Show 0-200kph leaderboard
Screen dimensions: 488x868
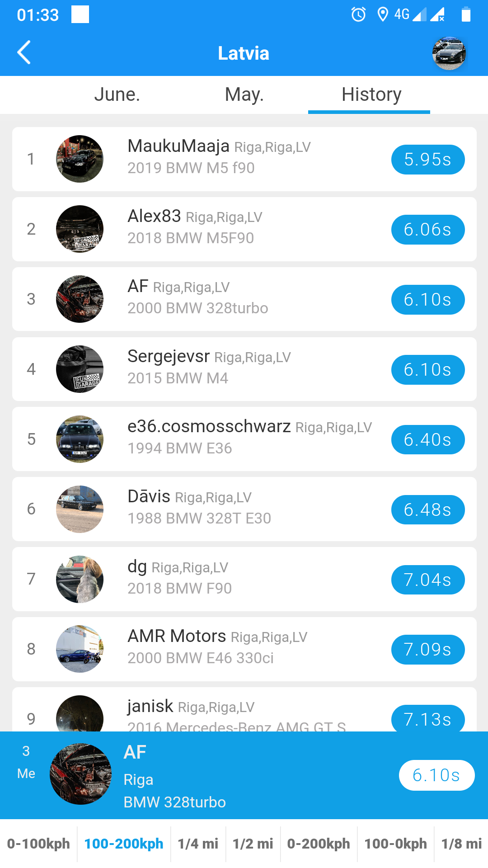click(319, 844)
